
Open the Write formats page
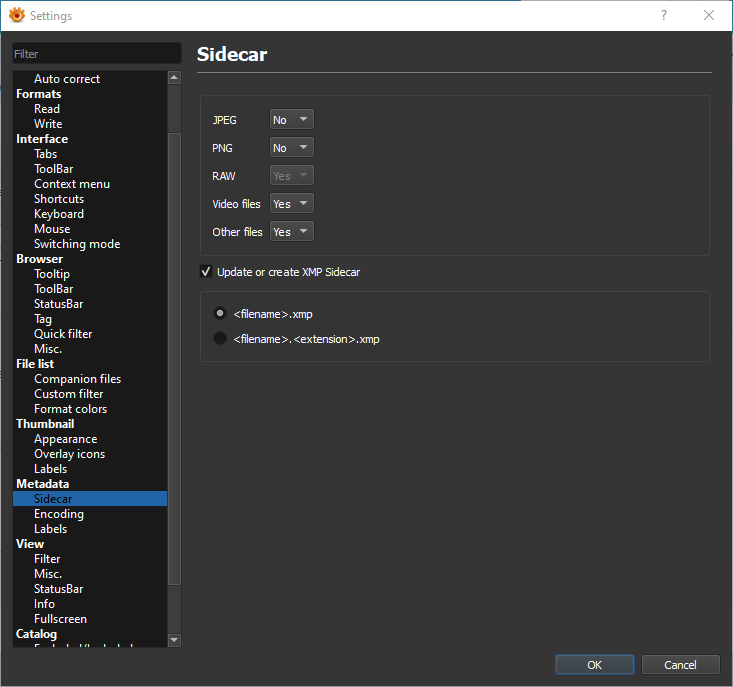click(48, 124)
